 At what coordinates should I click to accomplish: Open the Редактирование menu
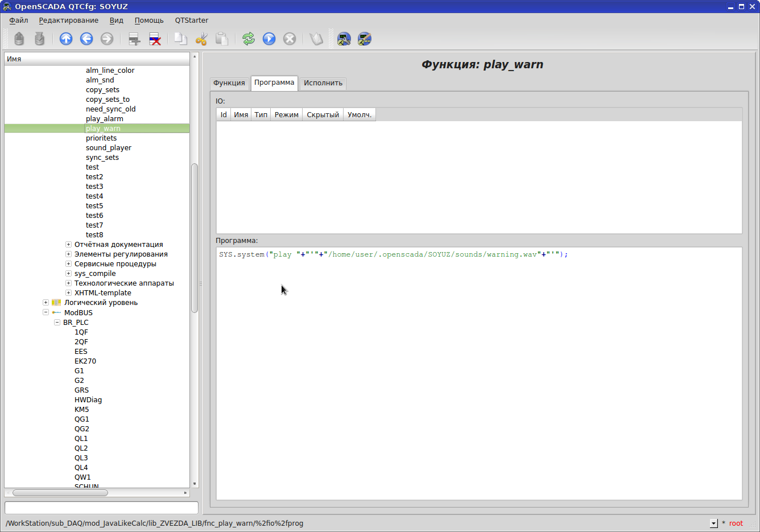(x=68, y=20)
